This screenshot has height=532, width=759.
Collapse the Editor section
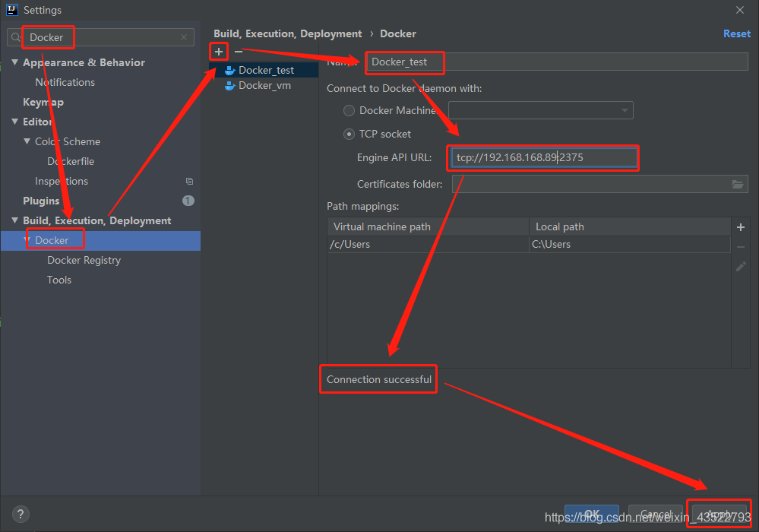15,121
